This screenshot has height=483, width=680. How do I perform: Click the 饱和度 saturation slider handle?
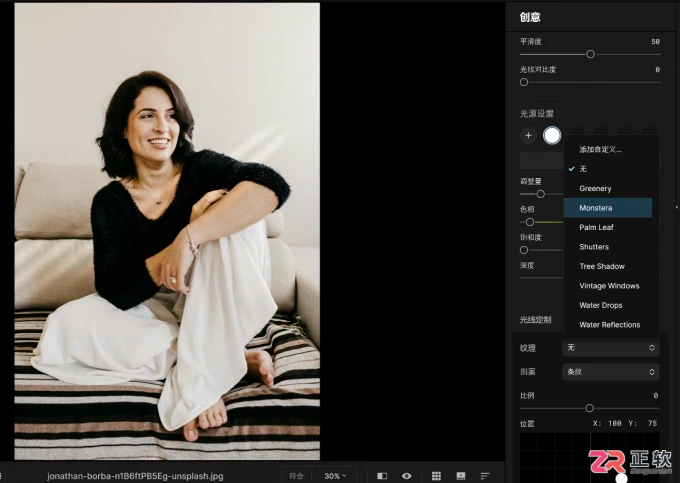(x=524, y=250)
